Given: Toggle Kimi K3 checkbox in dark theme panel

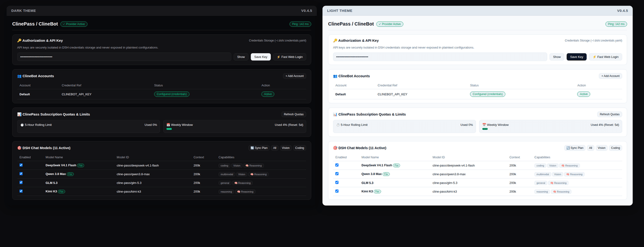Looking at the screenshot, I should [x=21, y=191].
